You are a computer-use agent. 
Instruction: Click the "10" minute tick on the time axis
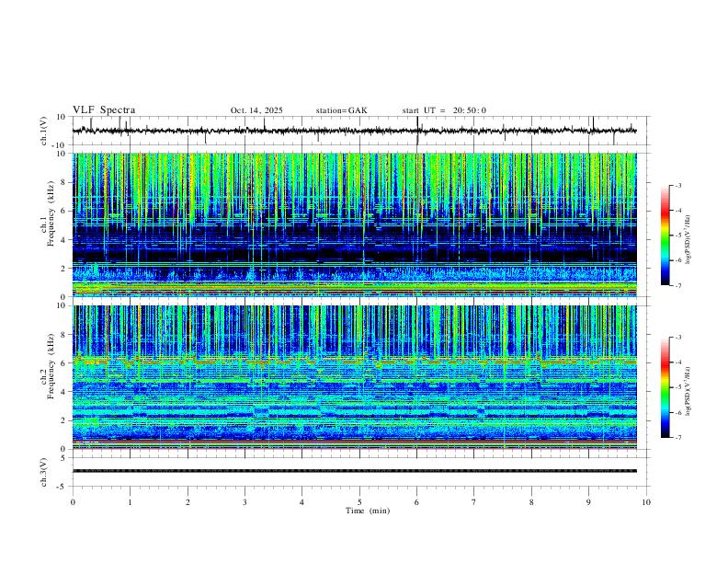(646, 502)
